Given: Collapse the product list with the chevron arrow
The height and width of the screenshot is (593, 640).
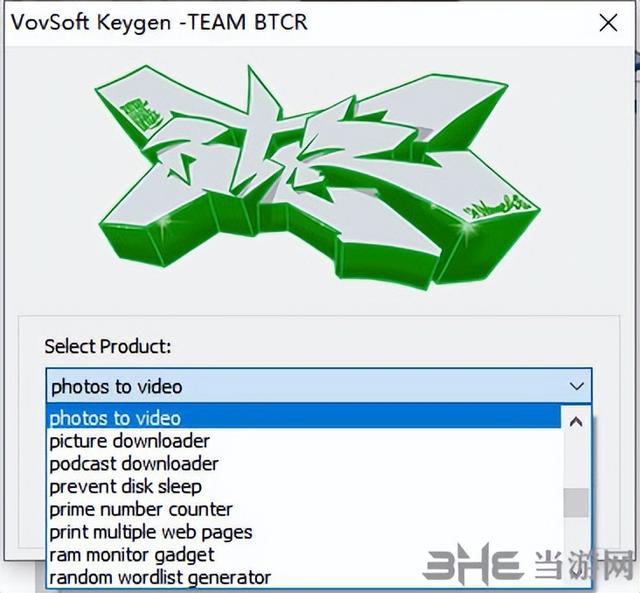Looking at the screenshot, I should pyautogui.click(x=576, y=386).
